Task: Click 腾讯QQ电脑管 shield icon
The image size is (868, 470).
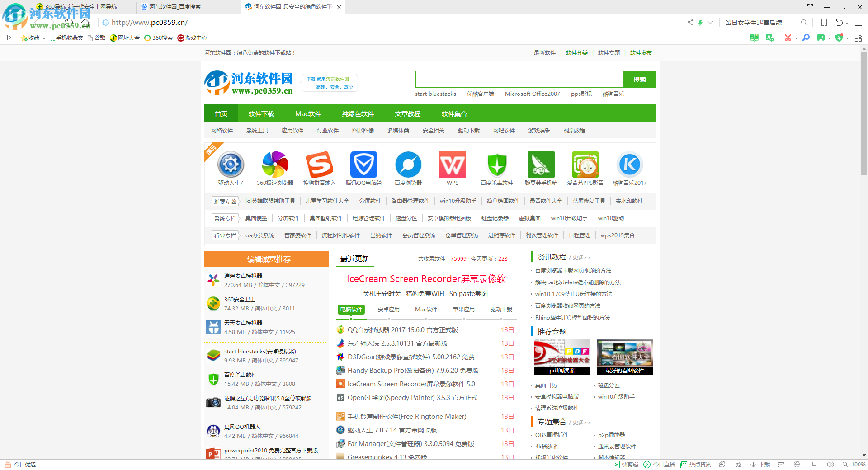Action: coord(364,164)
